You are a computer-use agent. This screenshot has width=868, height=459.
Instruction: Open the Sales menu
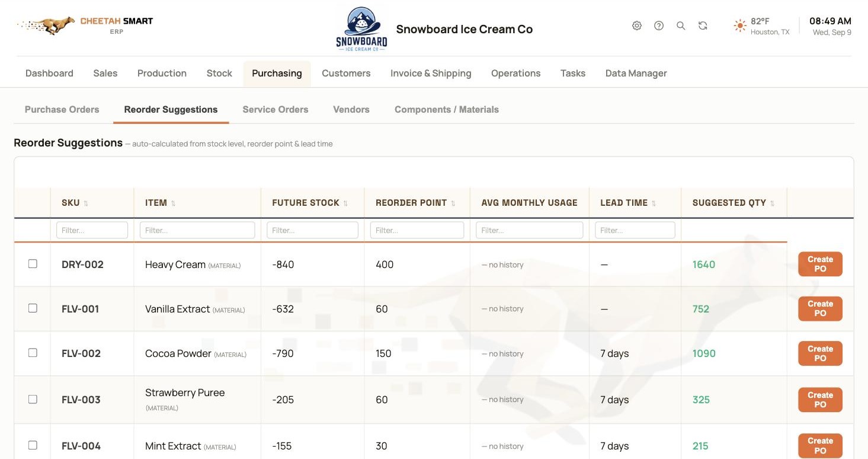click(x=105, y=74)
